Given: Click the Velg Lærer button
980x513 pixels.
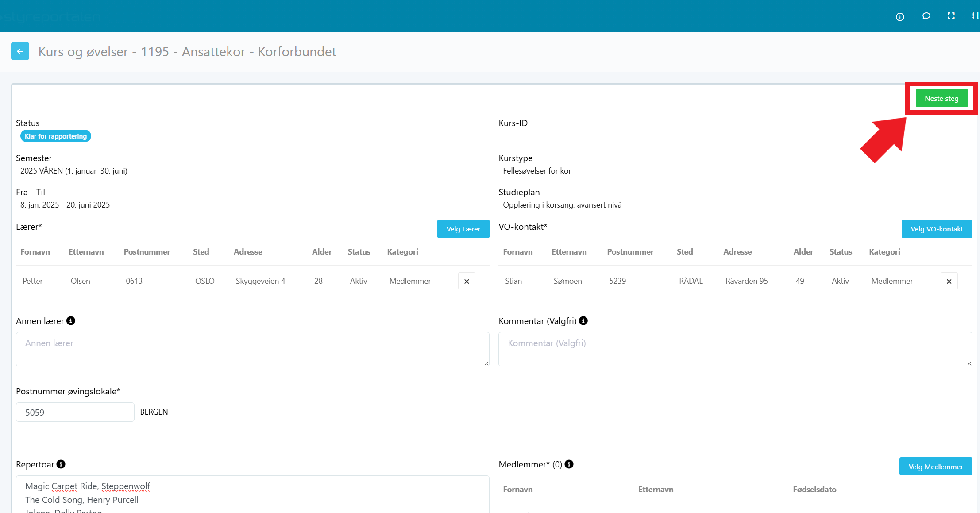Looking at the screenshot, I should (x=463, y=229).
